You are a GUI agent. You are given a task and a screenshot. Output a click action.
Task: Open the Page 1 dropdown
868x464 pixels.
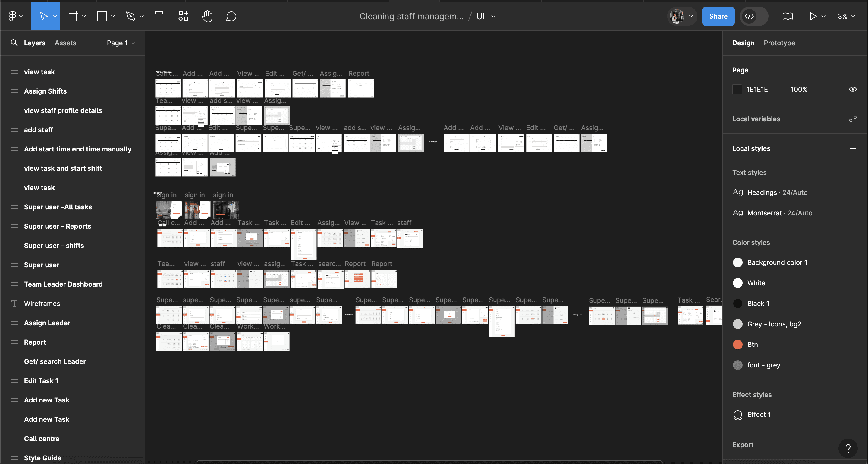coord(121,43)
